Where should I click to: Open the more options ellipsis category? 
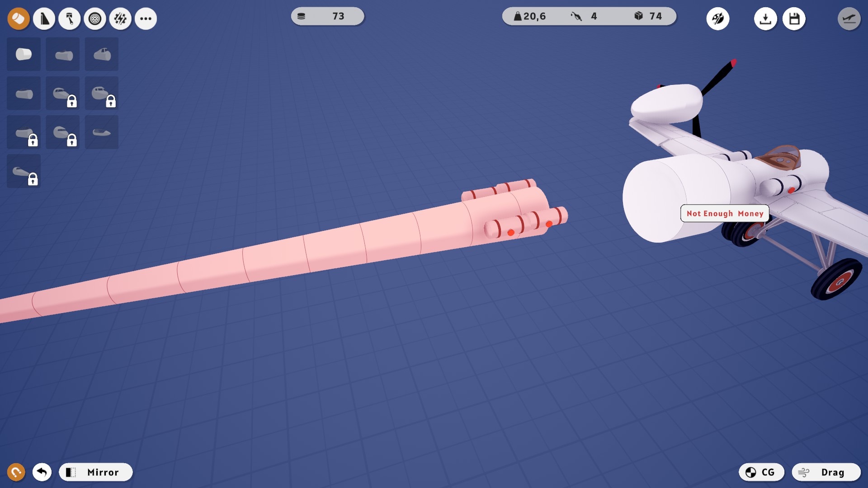(x=146, y=19)
